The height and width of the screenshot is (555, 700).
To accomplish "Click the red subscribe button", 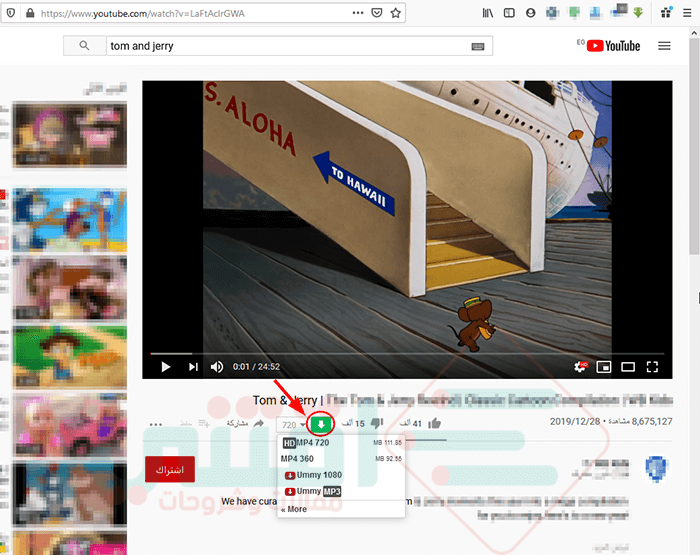I will (170, 469).
